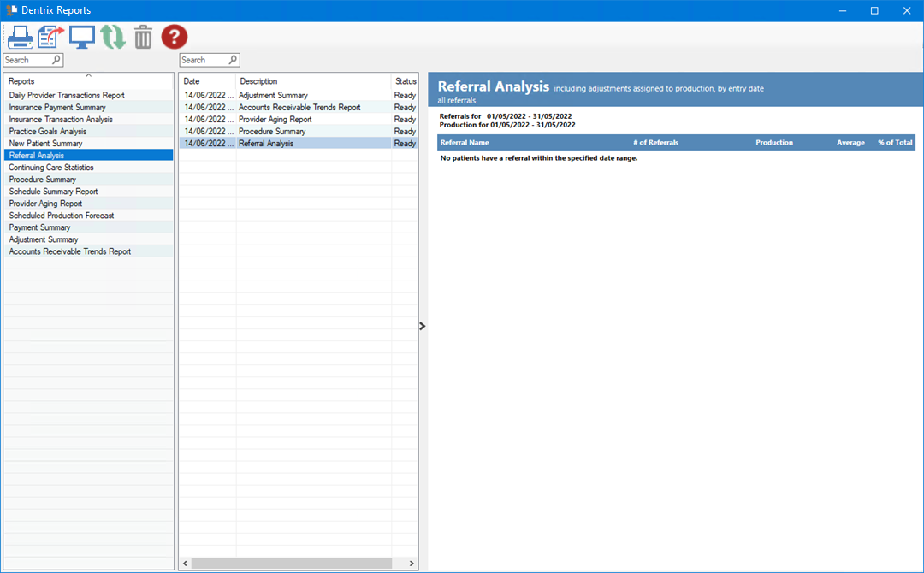This screenshot has height=573, width=924.
Task: Click the trash can Delete icon
Action: tap(143, 37)
